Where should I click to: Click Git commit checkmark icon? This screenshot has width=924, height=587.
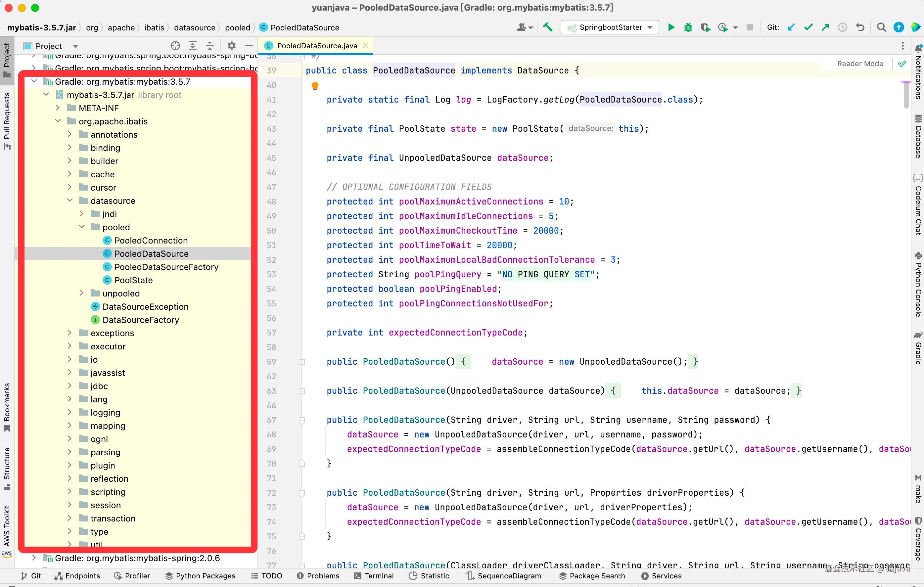(808, 27)
